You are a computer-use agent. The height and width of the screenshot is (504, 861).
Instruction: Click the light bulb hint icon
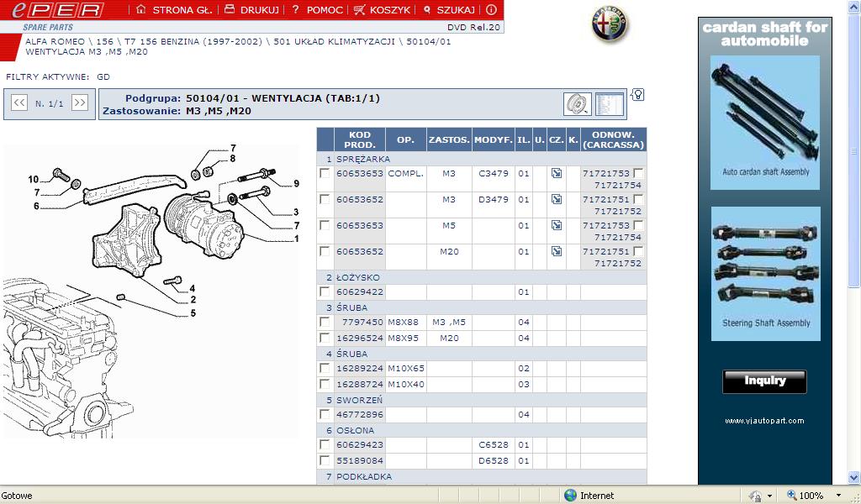[637, 95]
